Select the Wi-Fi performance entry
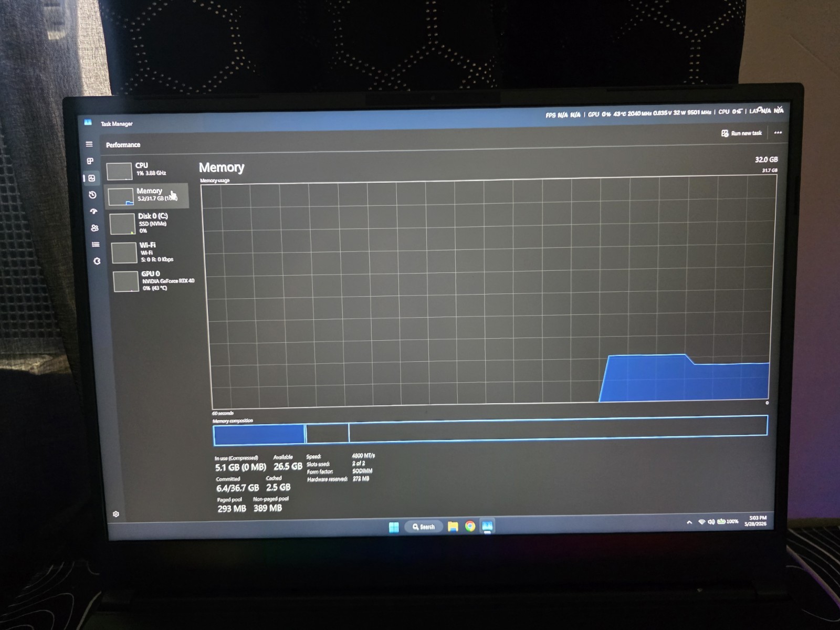This screenshot has width=840, height=630. point(150,252)
